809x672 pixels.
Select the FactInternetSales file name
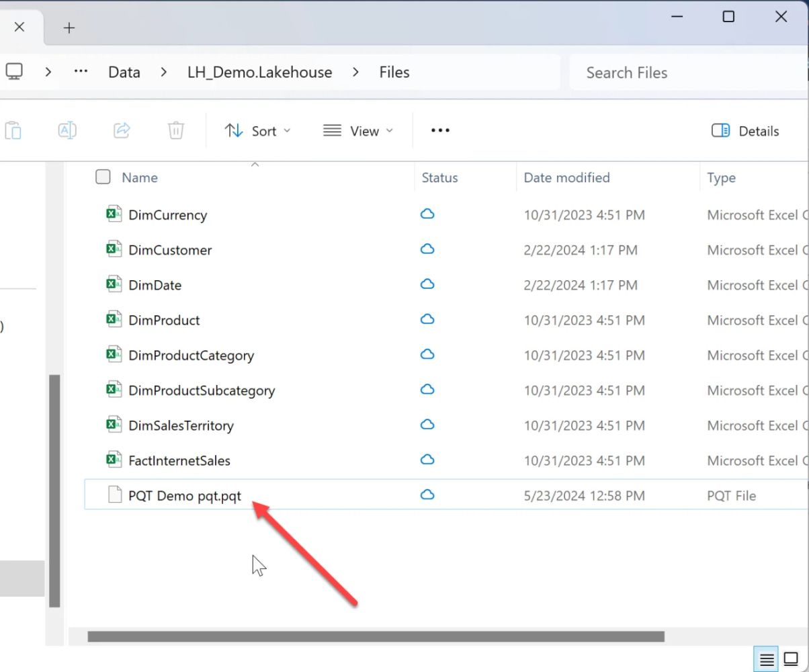(x=179, y=460)
